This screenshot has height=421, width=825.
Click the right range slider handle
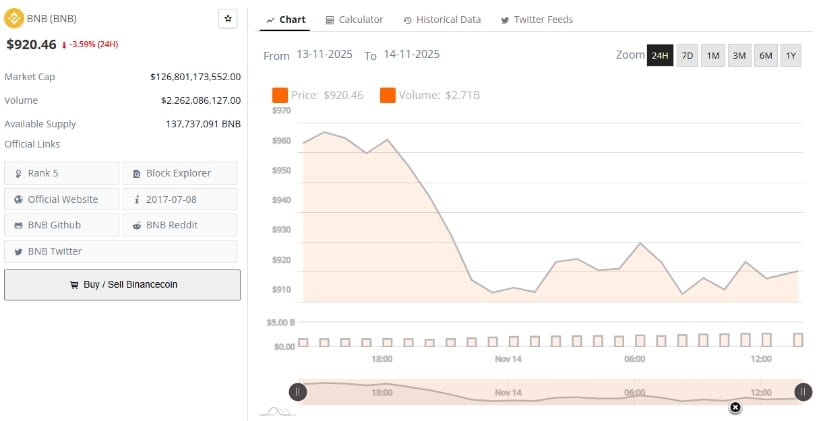(803, 392)
